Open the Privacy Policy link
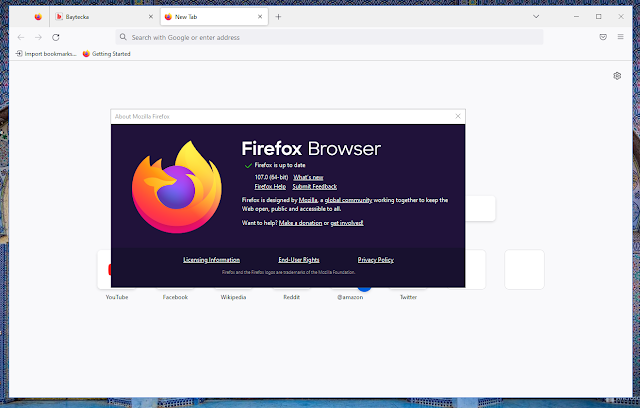640x408 pixels. (376, 260)
